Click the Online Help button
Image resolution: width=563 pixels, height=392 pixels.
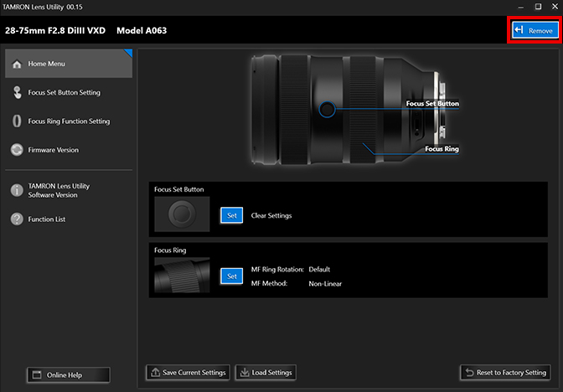click(68, 375)
